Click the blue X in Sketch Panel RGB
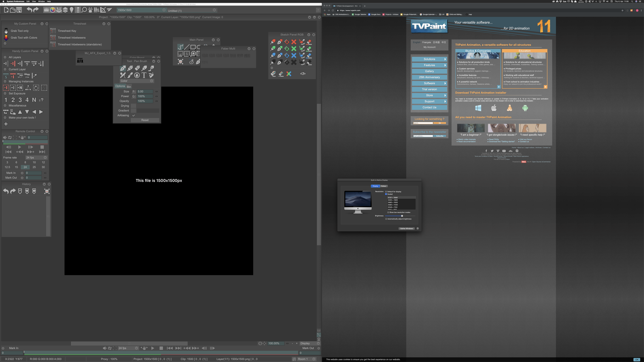This screenshot has width=644, height=362. (x=294, y=55)
